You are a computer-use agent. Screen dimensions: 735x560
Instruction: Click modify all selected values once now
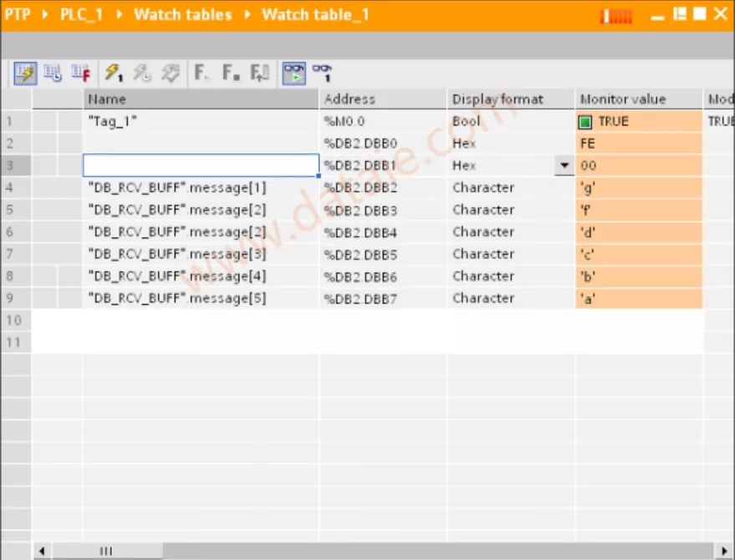click(x=114, y=73)
